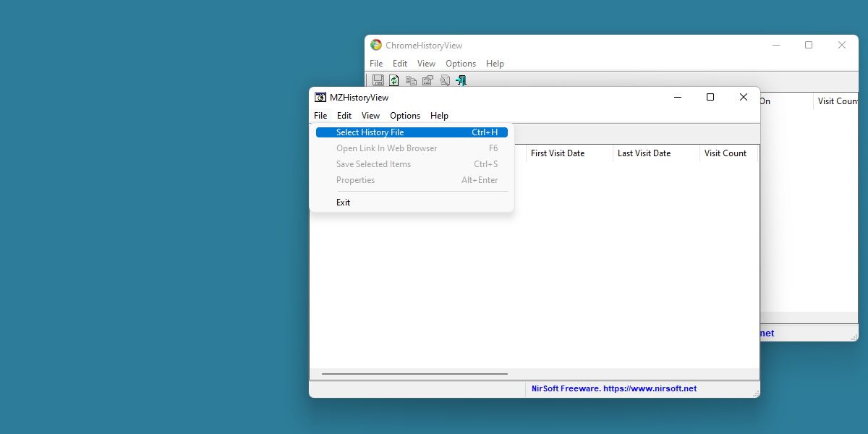Viewport: 868px width, 434px height.
Task: Open the MZHistoryView Edit menu
Action: click(344, 116)
